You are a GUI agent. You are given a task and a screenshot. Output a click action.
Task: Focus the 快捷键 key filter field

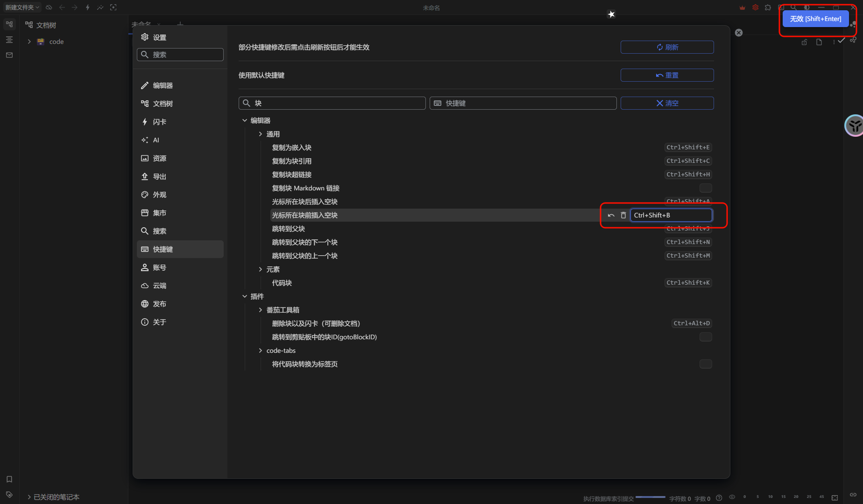tap(523, 103)
